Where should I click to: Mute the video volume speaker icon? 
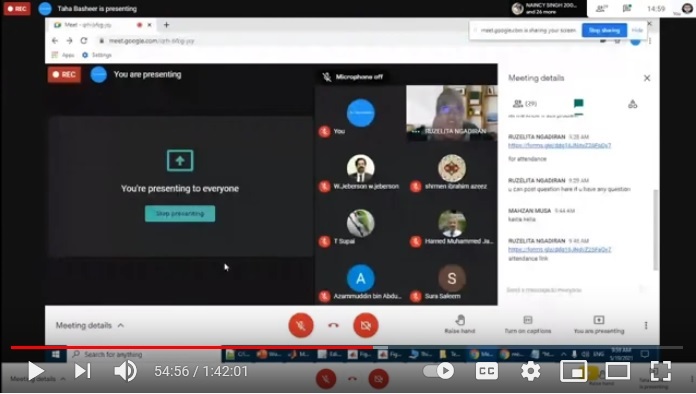click(x=125, y=371)
